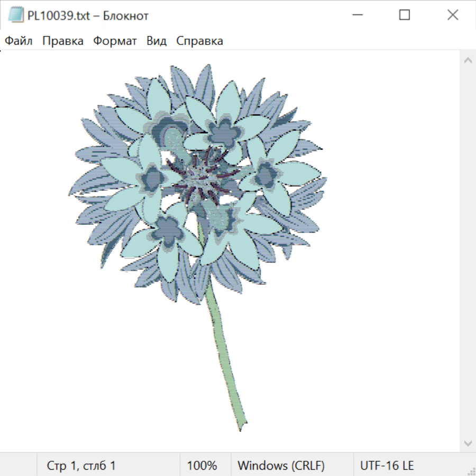The height and width of the screenshot is (476, 476).
Task: Click the resize grip in the bottom-right corner
Action: pyautogui.click(x=471, y=471)
